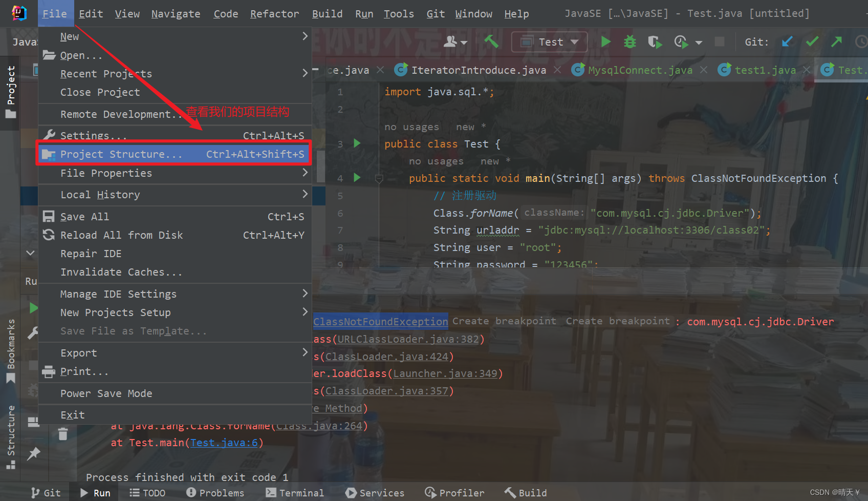The image size is (868, 501).
Task: Click the Launcher.java:349 link
Action: (x=445, y=373)
